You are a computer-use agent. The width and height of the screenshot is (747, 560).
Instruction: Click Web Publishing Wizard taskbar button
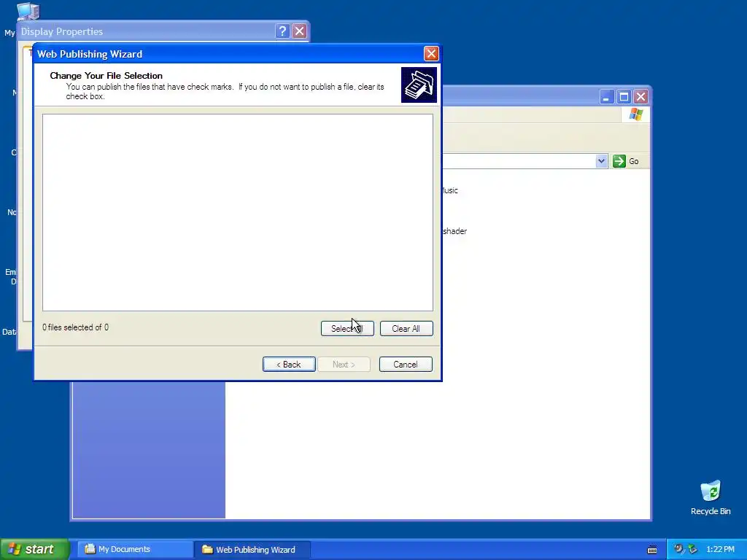[x=252, y=550]
